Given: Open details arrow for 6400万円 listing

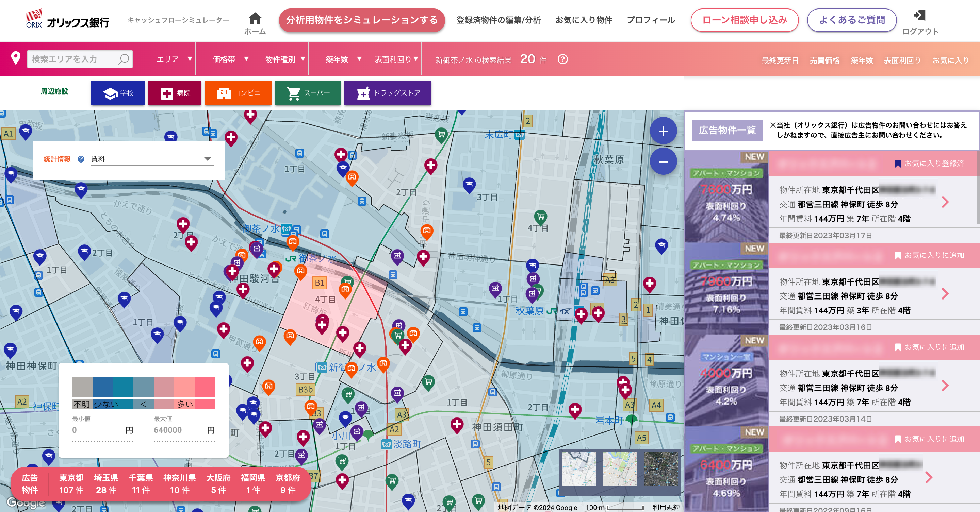Looking at the screenshot, I should click(929, 477).
